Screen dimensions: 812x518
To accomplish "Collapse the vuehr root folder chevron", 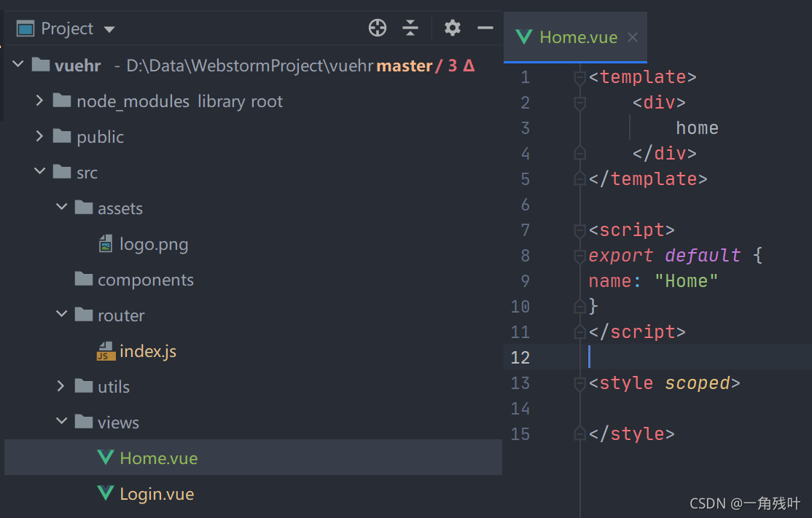I will click(x=18, y=64).
